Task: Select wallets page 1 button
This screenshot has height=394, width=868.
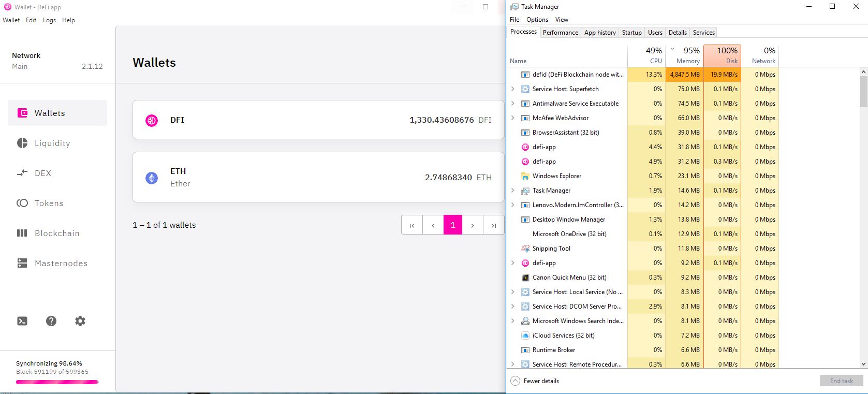Action: tap(453, 225)
